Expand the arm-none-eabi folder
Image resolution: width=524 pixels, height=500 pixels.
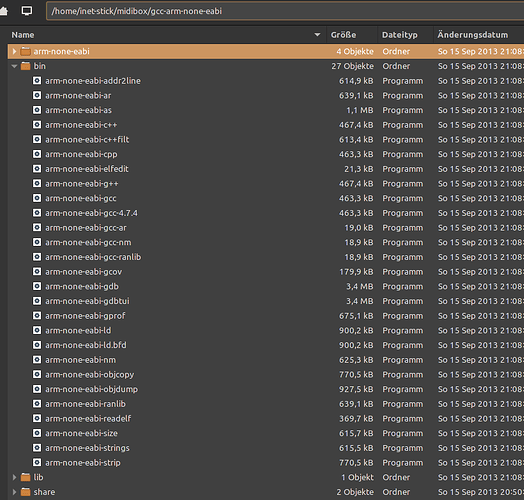click(14, 51)
